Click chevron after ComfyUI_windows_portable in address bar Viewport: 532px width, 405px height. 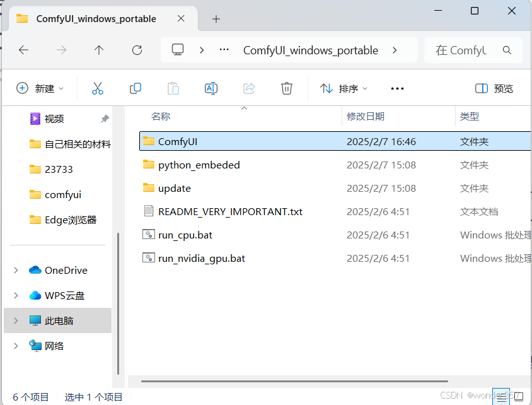pos(394,50)
